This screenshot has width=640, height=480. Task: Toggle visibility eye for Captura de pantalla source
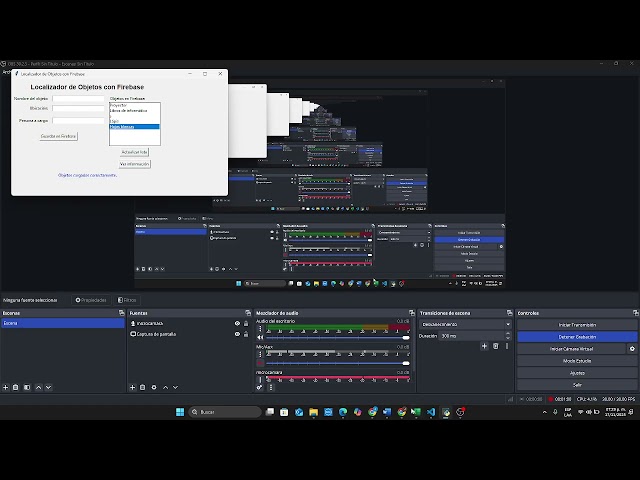pos(237,334)
